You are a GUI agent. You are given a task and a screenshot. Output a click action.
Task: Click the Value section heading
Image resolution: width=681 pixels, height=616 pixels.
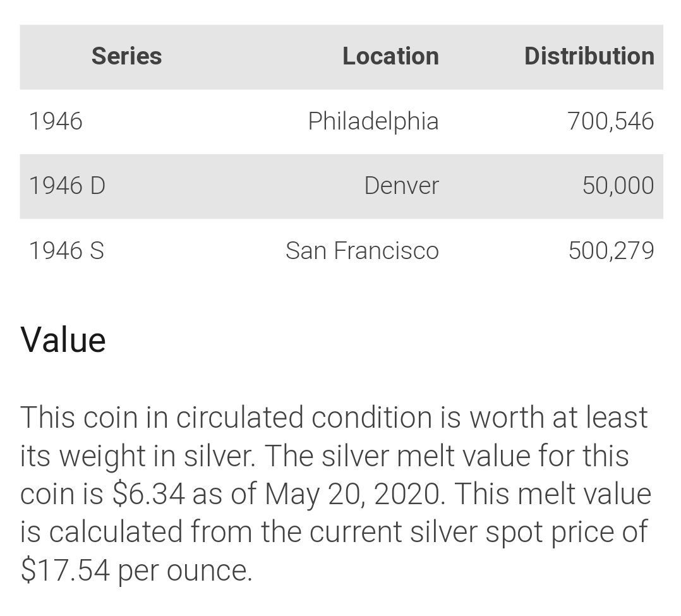(x=63, y=340)
